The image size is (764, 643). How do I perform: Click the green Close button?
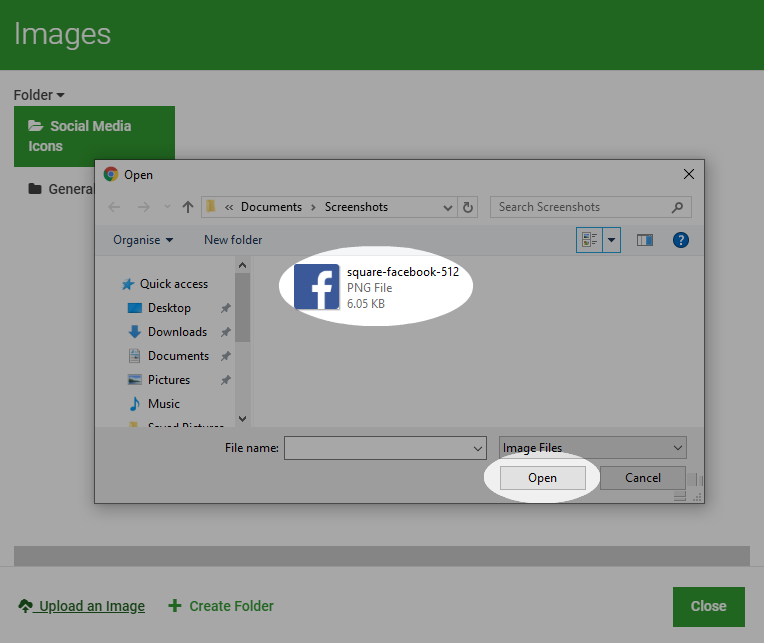tap(708, 606)
